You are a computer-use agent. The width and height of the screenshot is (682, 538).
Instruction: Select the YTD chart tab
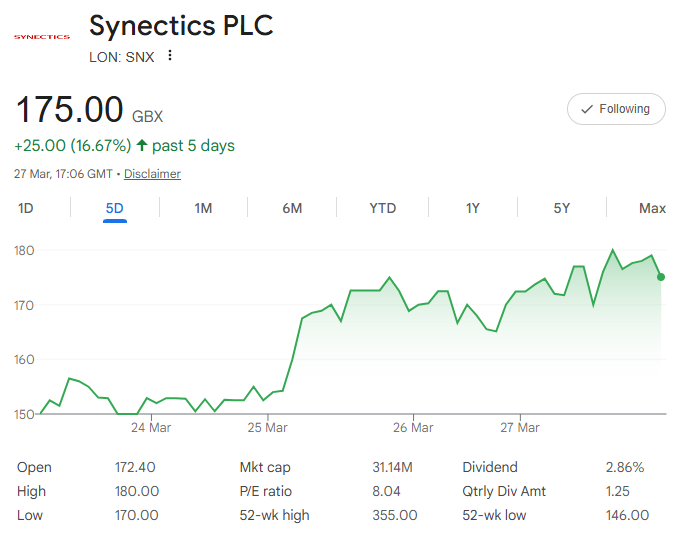click(x=382, y=208)
